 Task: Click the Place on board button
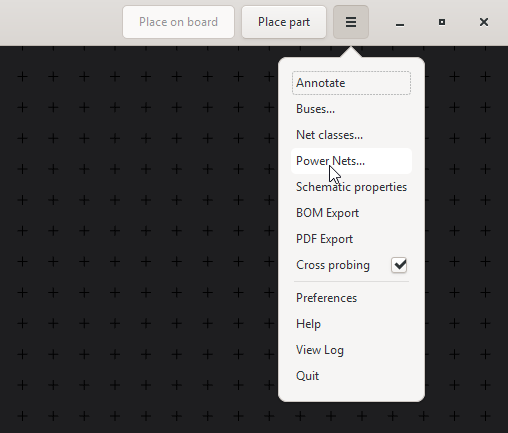(x=178, y=22)
